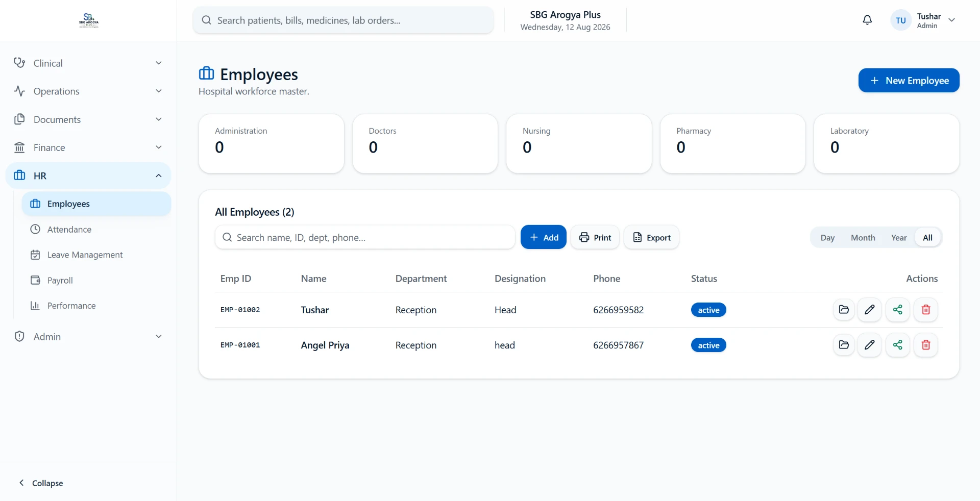This screenshot has height=501, width=980.
Task: Expand the Documents menu chevron
Action: click(x=159, y=119)
